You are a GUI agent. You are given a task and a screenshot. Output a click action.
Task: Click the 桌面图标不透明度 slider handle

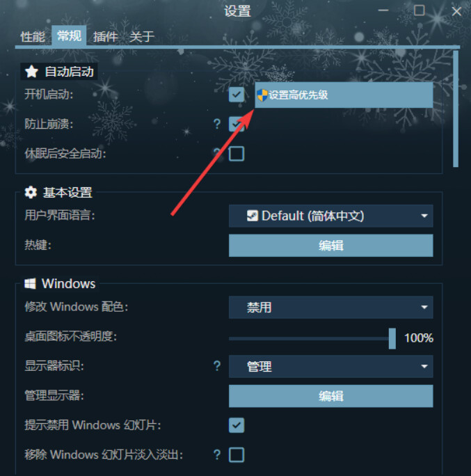pos(392,338)
